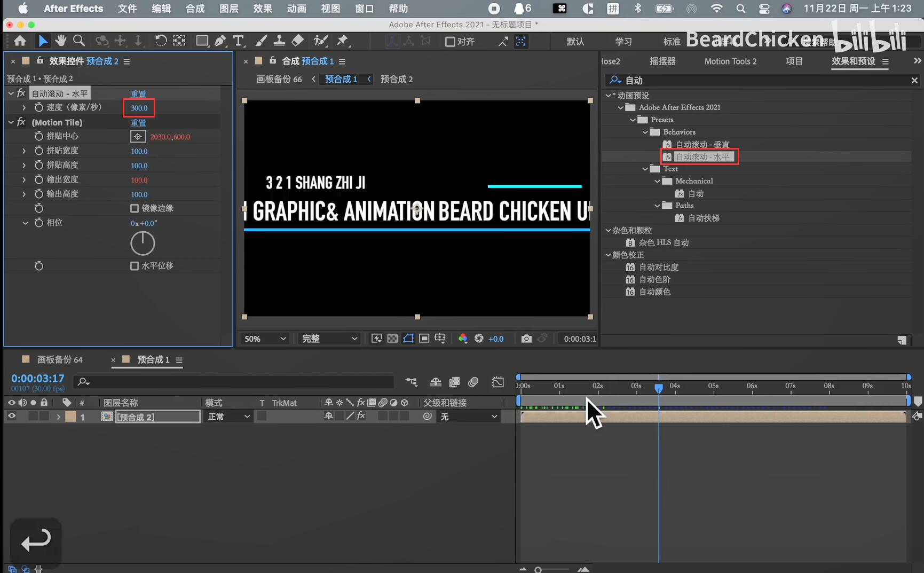Image resolution: width=924 pixels, height=573 pixels.
Task: Select the Eraser tool
Action: pos(297,41)
